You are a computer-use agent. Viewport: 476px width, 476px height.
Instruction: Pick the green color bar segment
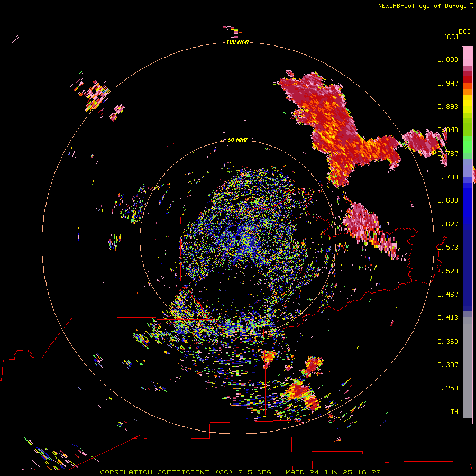click(x=467, y=144)
